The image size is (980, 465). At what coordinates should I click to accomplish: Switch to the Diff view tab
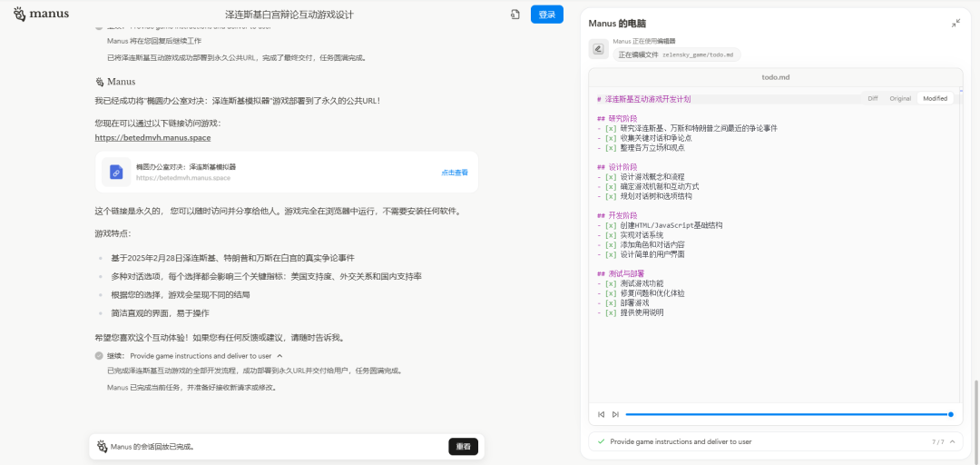coord(872,98)
